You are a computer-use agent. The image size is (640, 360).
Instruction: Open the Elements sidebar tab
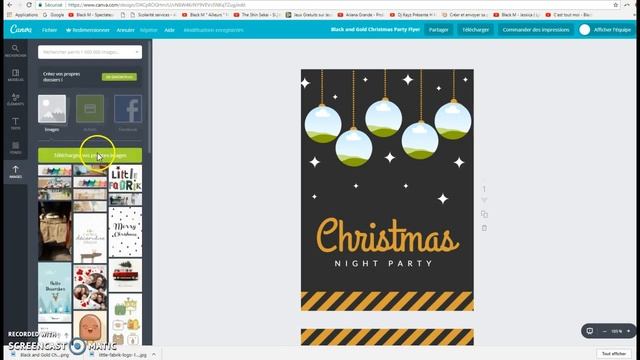click(16, 99)
